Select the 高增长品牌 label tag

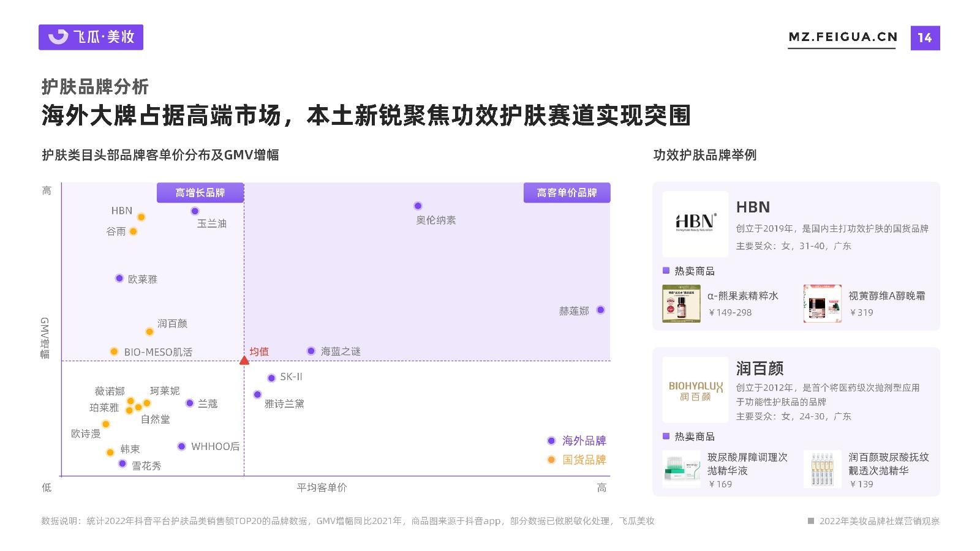[200, 193]
